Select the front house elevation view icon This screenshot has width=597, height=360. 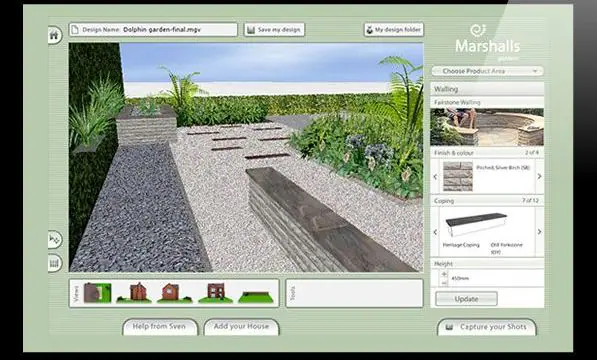click(215, 292)
